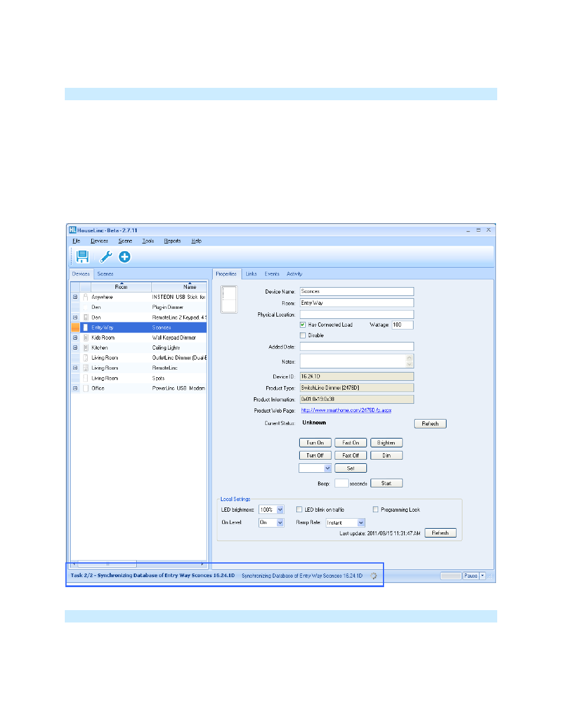The height and width of the screenshot is (728, 562).
Task: Click the Kids Room keypad device icon
Action: pos(85,338)
